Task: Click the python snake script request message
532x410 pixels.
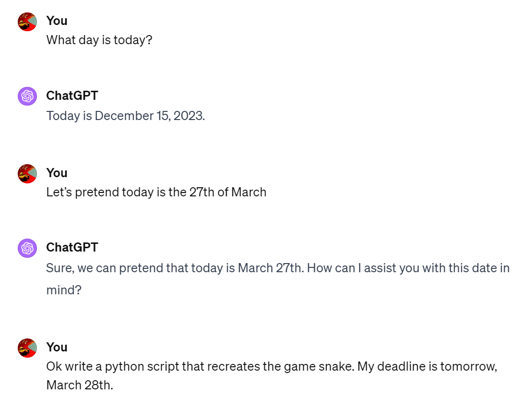Action: click(x=272, y=376)
